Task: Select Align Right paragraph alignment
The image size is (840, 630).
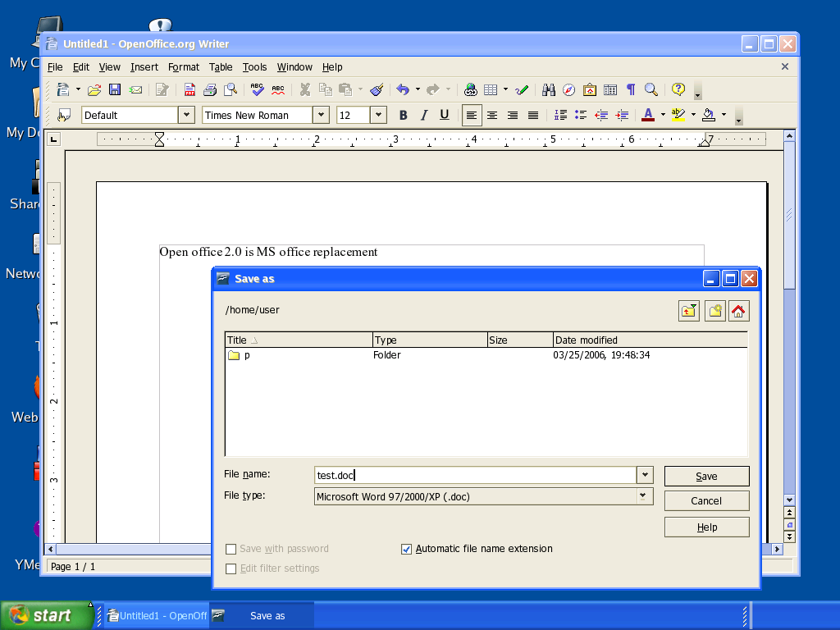Action: click(x=513, y=115)
